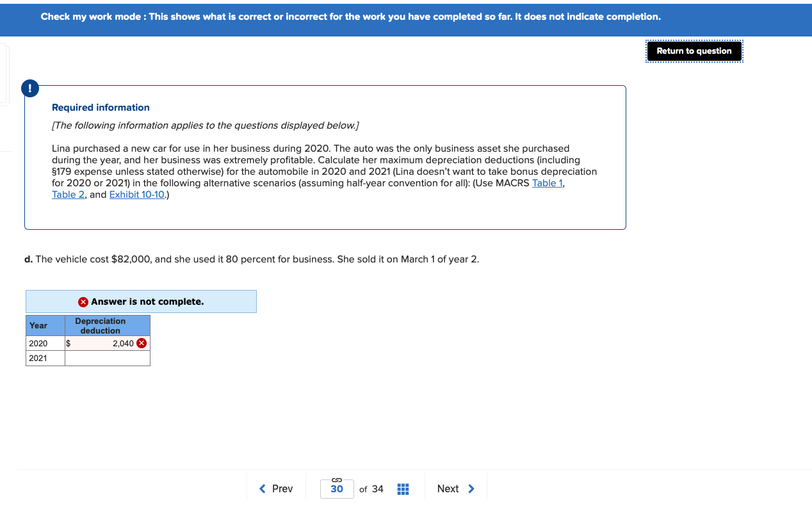This screenshot has height=507, width=812.
Task: Click the Return to question button
Action: tap(694, 51)
